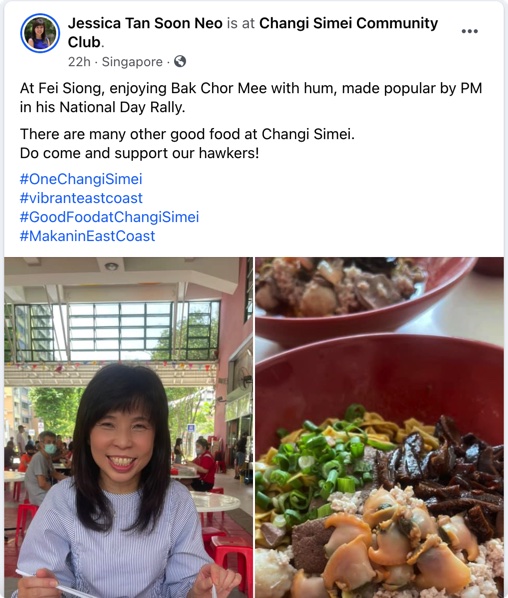Open the #vibranteastcoast hashtag

click(81, 198)
